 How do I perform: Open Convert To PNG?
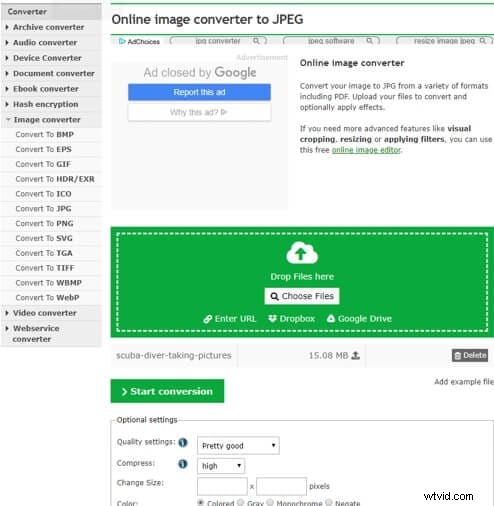click(44, 224)
